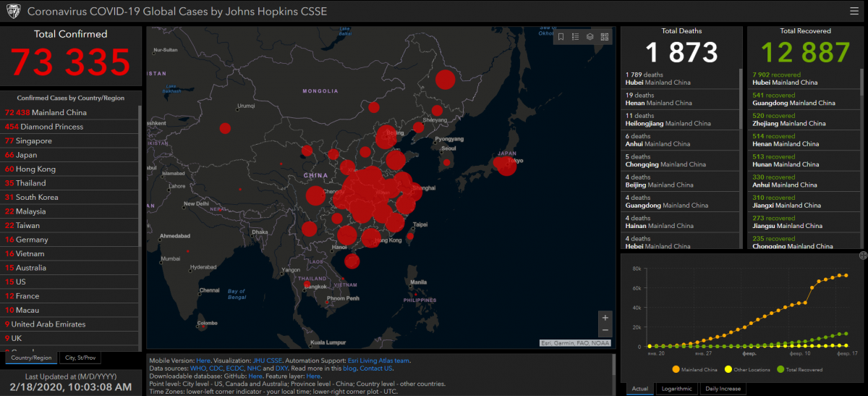The height and width of the screenshot is (396, 868).
Task: Open the basemap gallery grid icon
Action: [605, 37]
